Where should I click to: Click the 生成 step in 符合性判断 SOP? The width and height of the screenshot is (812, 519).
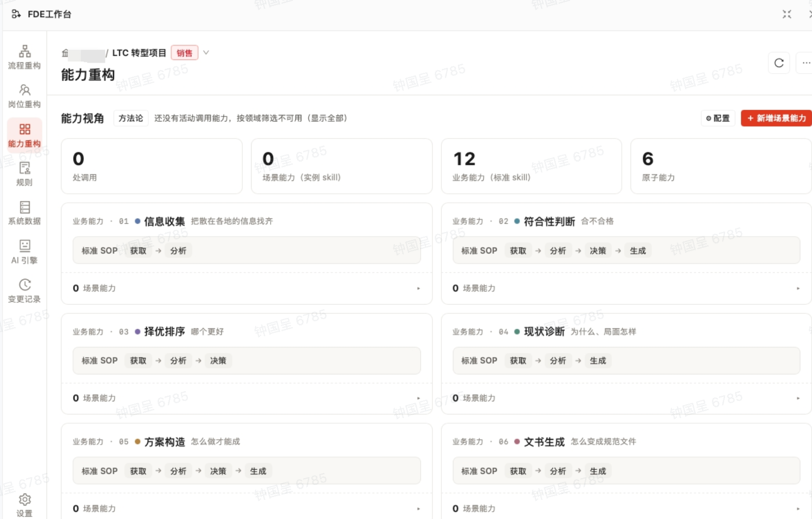[x=638, y=251]
